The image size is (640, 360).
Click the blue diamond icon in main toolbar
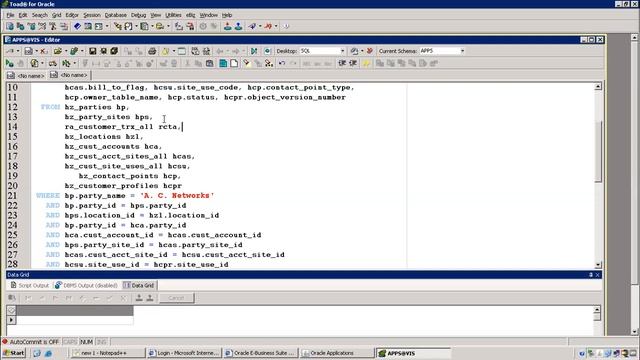[x=77, y=27]
